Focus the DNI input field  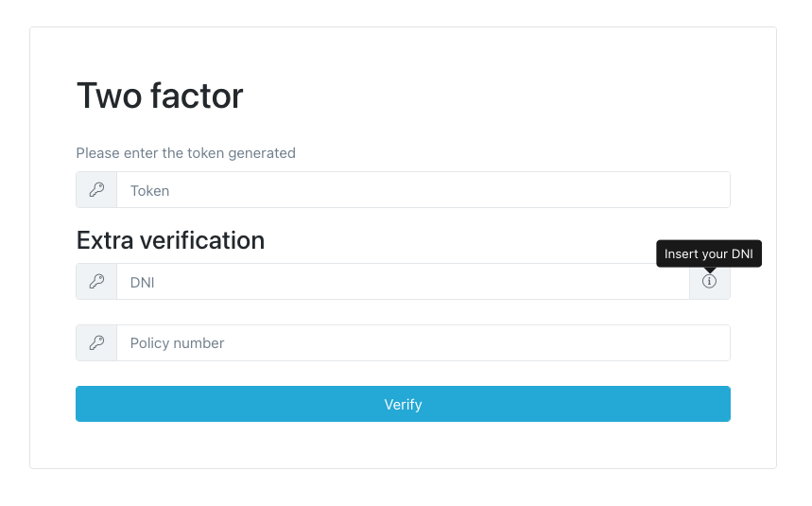[403, 282]
